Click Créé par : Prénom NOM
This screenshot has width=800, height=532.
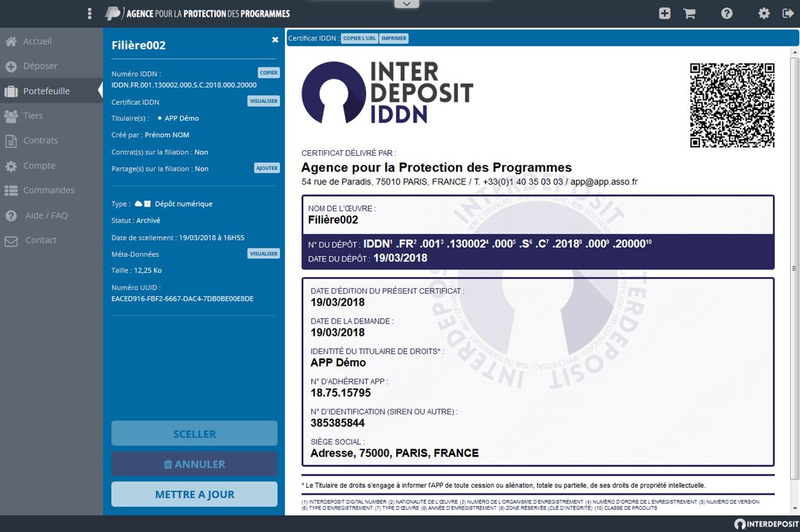tap(150, 135)
